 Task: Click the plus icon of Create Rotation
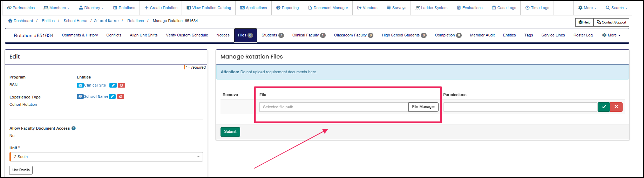tap(147, 8)
